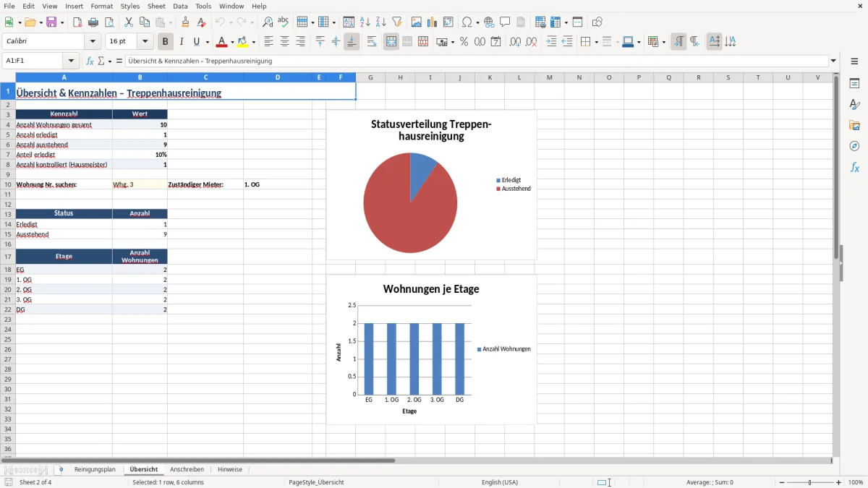This screenshot has width=868, height=488.
Task: Click the Copy icon
Action: coord(145,22)
